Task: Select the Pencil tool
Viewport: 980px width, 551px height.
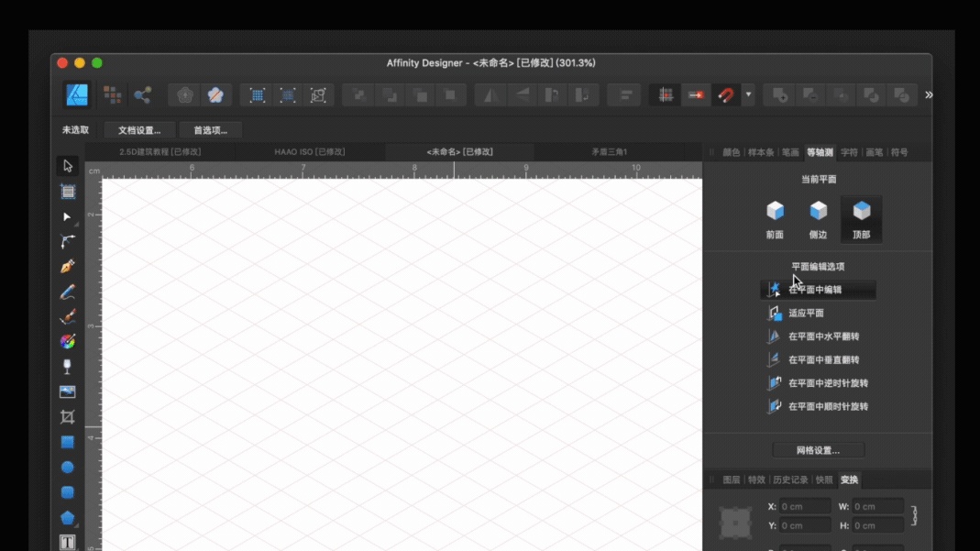Action: click(x=68, y=292)
